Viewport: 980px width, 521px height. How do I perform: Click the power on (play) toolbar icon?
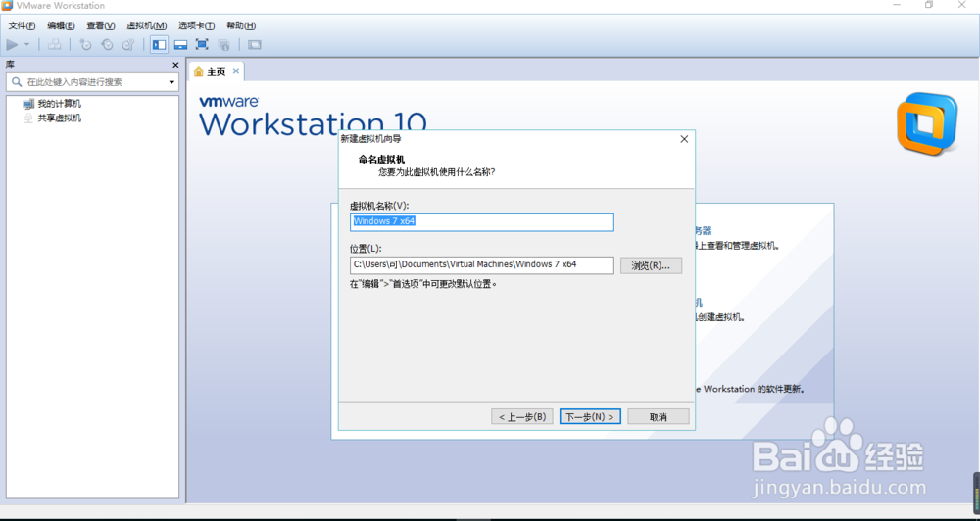[12, 44]
